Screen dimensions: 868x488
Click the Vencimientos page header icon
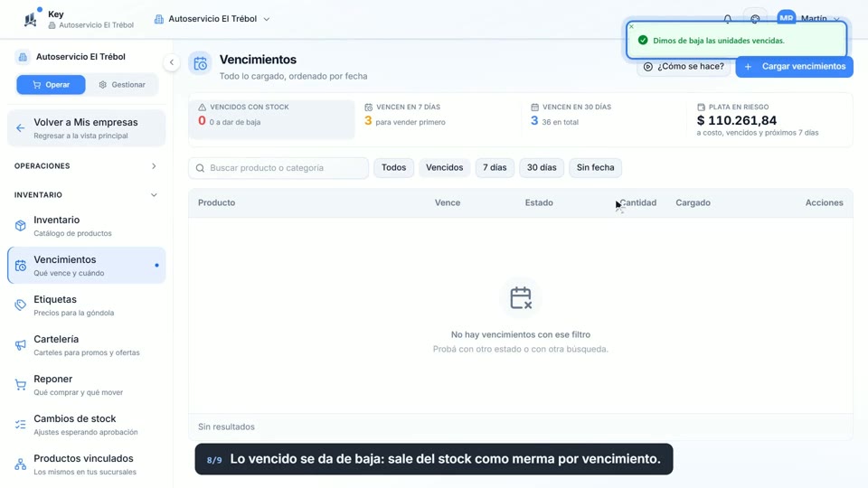pyautogui.click(x=201, y=63)
